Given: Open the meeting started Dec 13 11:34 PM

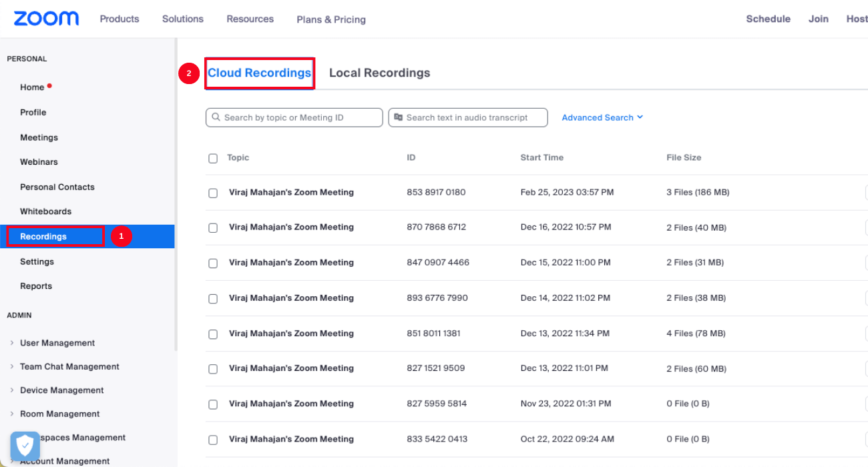Looking at the screenshot, I should (x=291, y=333).
